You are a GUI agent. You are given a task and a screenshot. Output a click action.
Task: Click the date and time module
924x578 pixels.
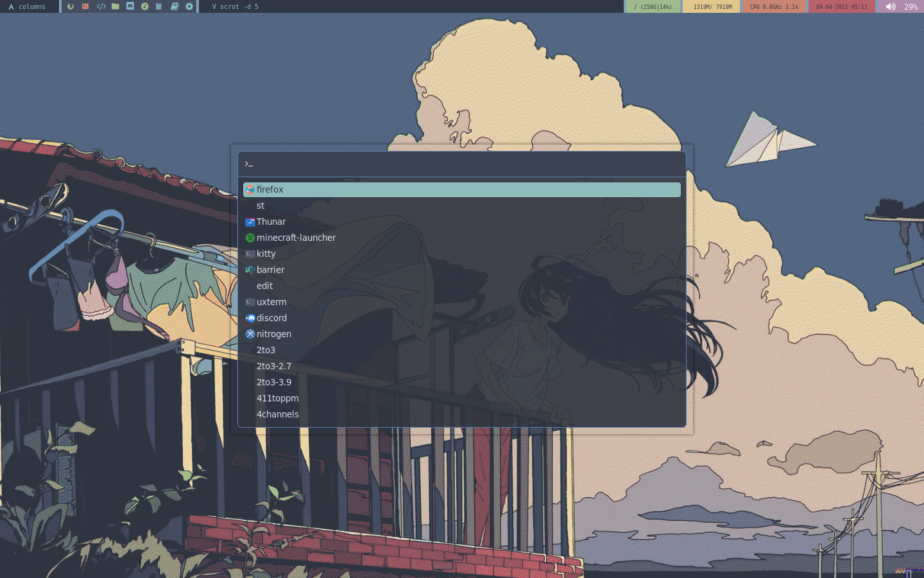841,6
